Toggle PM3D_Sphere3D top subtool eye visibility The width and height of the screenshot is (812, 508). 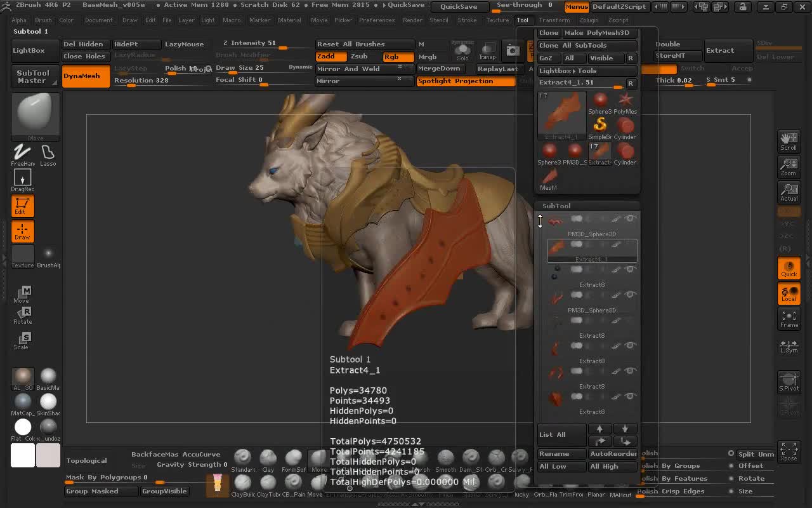pos(631,218)
